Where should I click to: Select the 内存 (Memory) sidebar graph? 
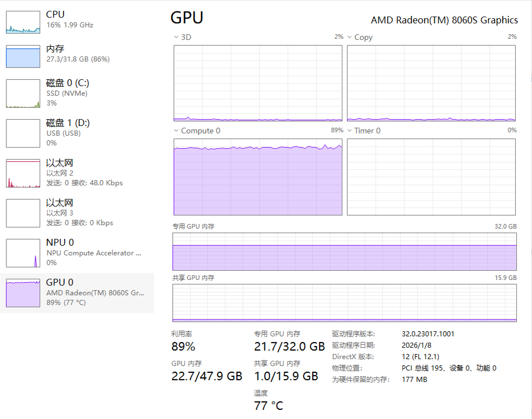tap(23, 56)
